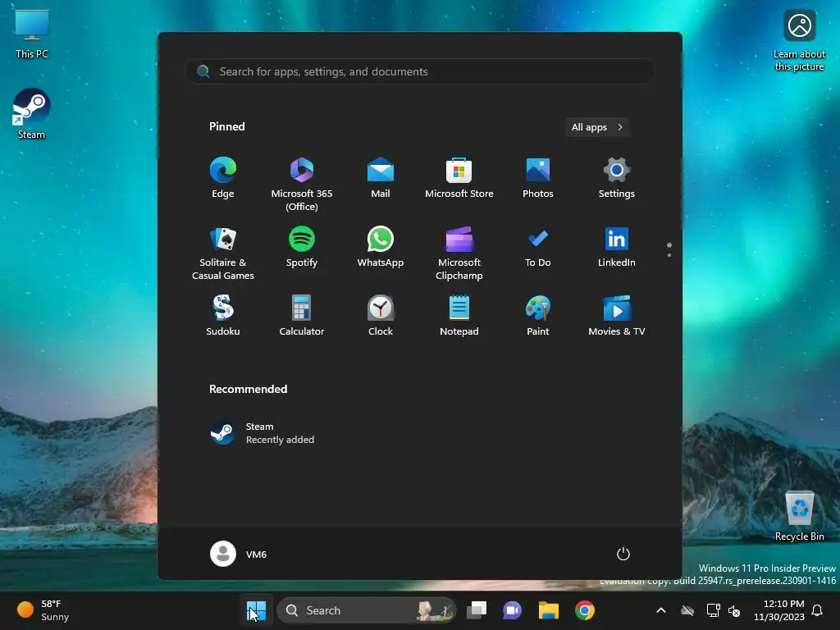This screenshot has height=630, width=840.
Task: Launch WhatsApp from the Start menu
Action: (381, 247)
